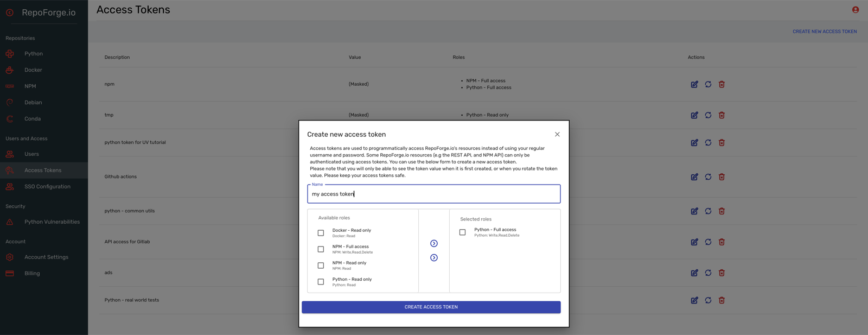
Task: Focus the token Name input field
Action: tap(434, 194)
